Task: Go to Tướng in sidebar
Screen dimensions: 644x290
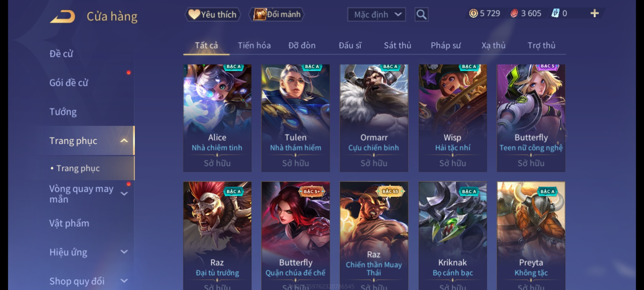Action: 63,112
